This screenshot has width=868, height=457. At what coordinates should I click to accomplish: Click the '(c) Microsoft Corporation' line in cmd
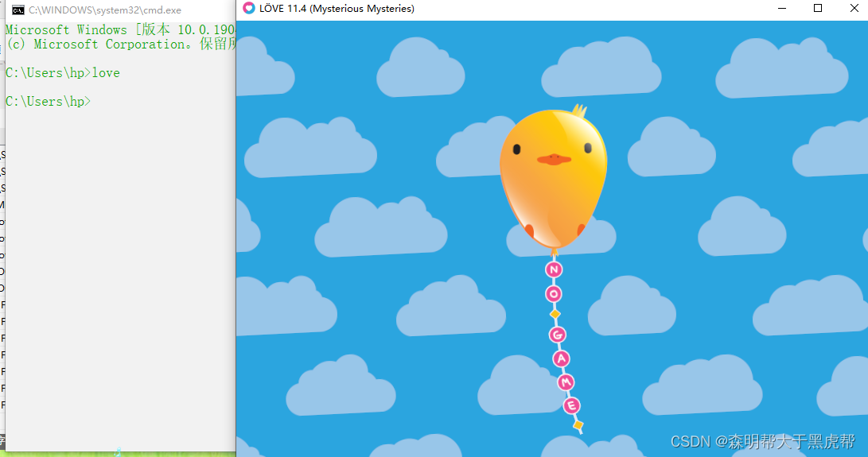(x=121, y=45)
